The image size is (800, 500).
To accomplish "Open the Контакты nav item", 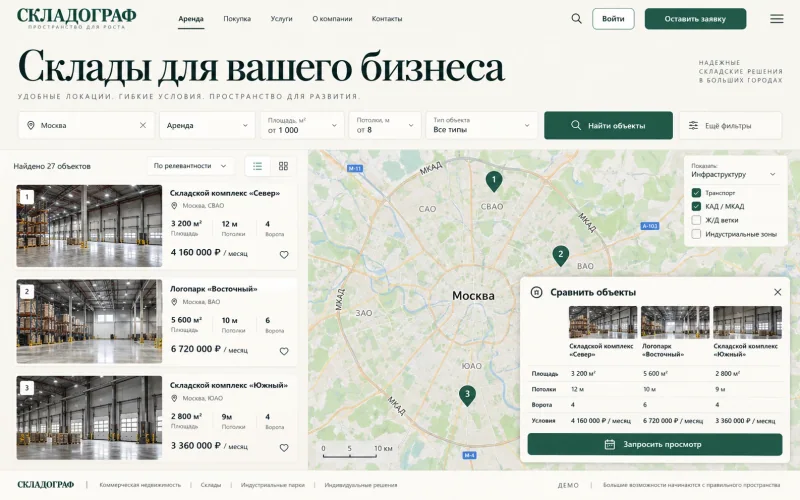I will click(387, 19).
